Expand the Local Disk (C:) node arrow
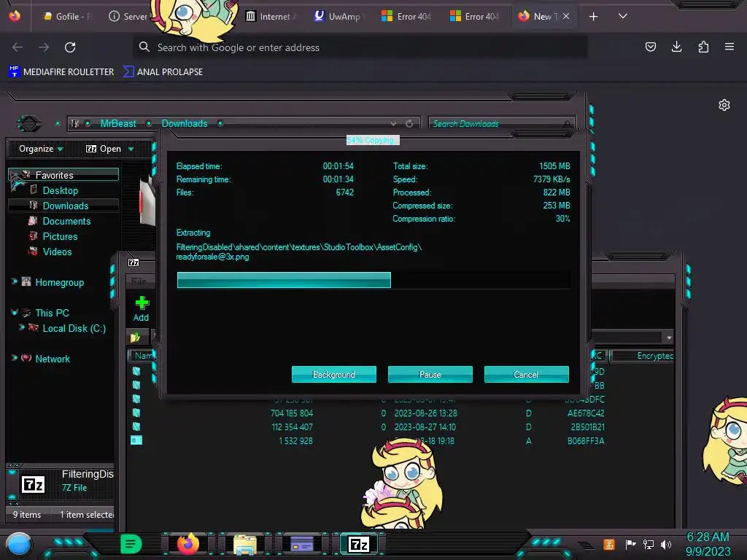747x560 pixels. pyautogui.click(x=21, y=327)
